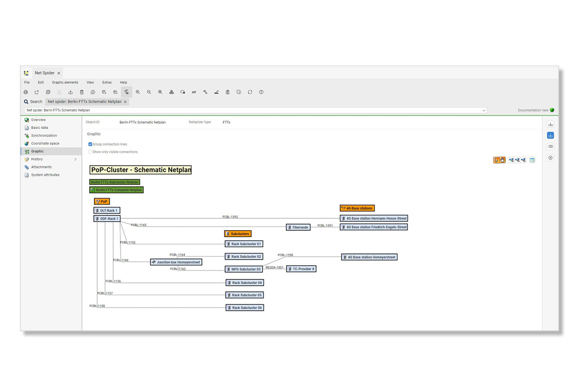Click the fit-to-view icon near the diagram tools
Viewport: 579px width, 392px height.
point(532,160)
